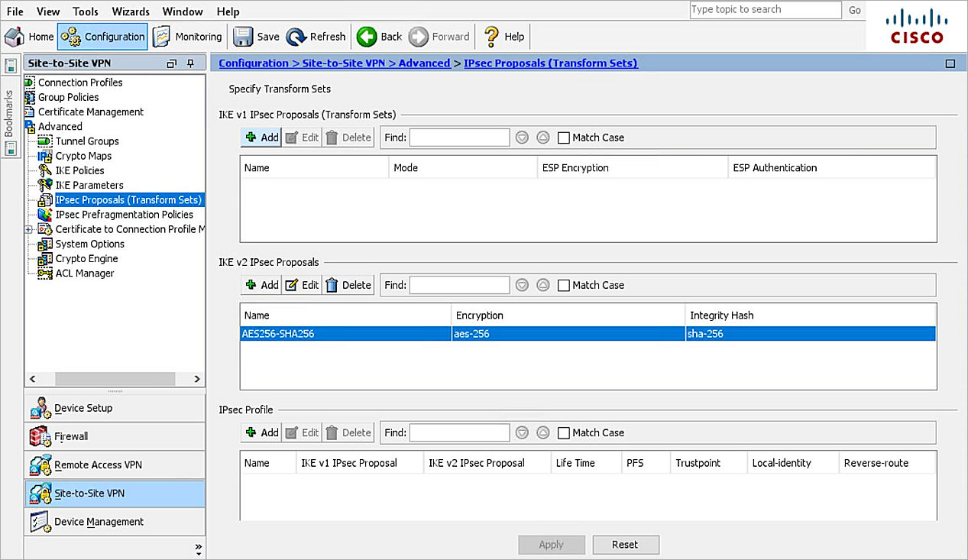968x560 pixels.
Task: Find next match arrow in IKE v1 section
Action: 522,138
